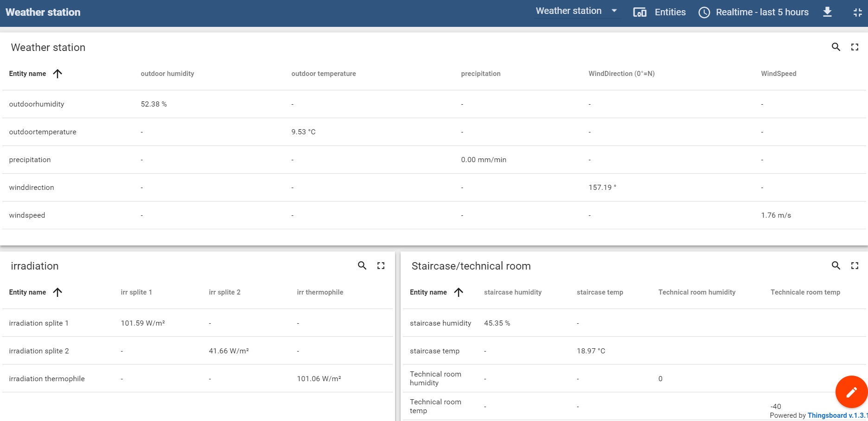The image size is (868, 421).
Task: Click the exit-fullscreen compress icon top right
Action: (857, 12)
